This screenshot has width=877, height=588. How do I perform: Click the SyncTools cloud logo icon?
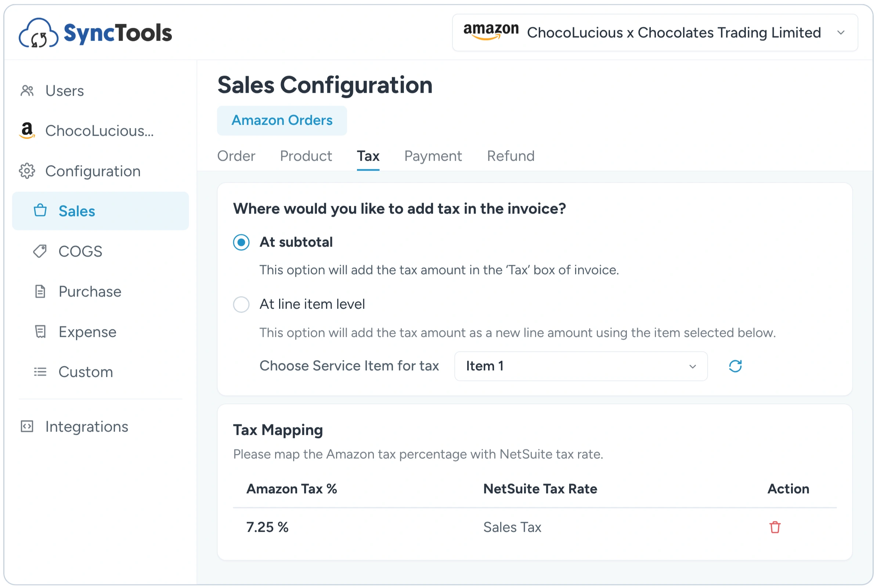(39, 33)
